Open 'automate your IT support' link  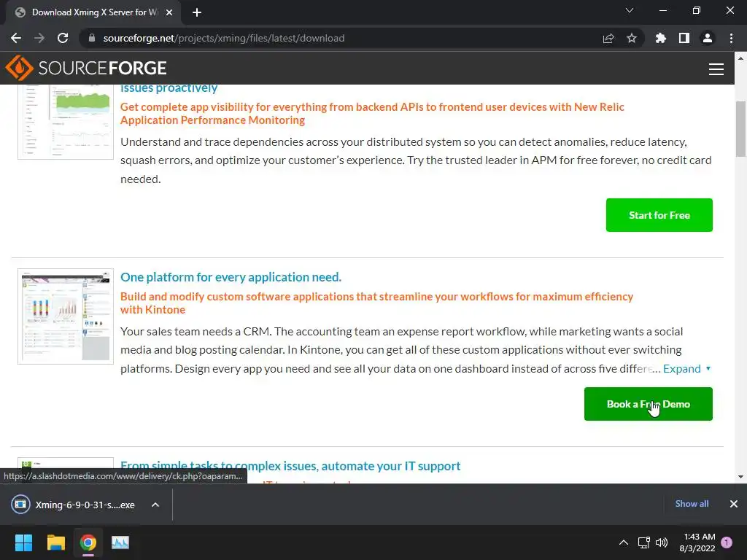point(290,466)
